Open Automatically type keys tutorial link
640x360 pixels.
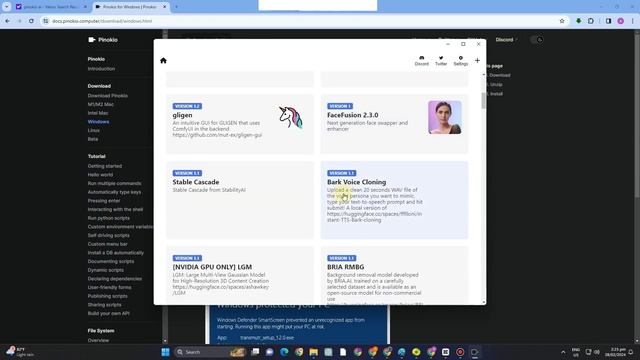114,192
